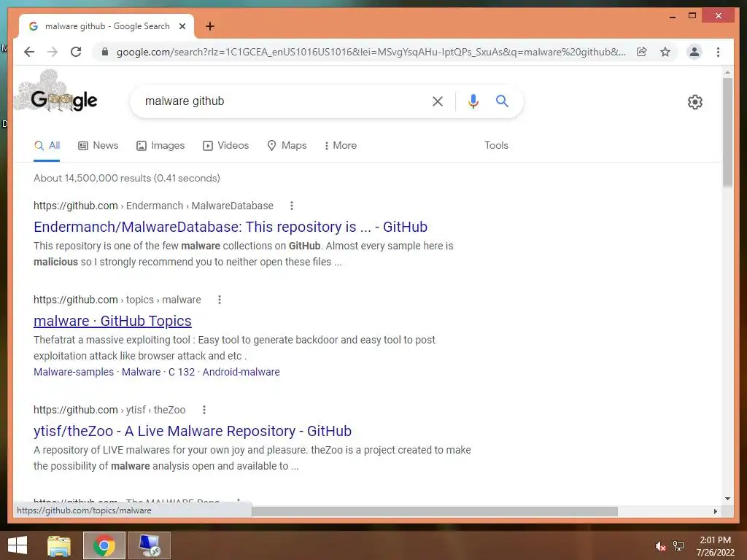
Task: Open the taskbar clock and date
Action: 715,546
